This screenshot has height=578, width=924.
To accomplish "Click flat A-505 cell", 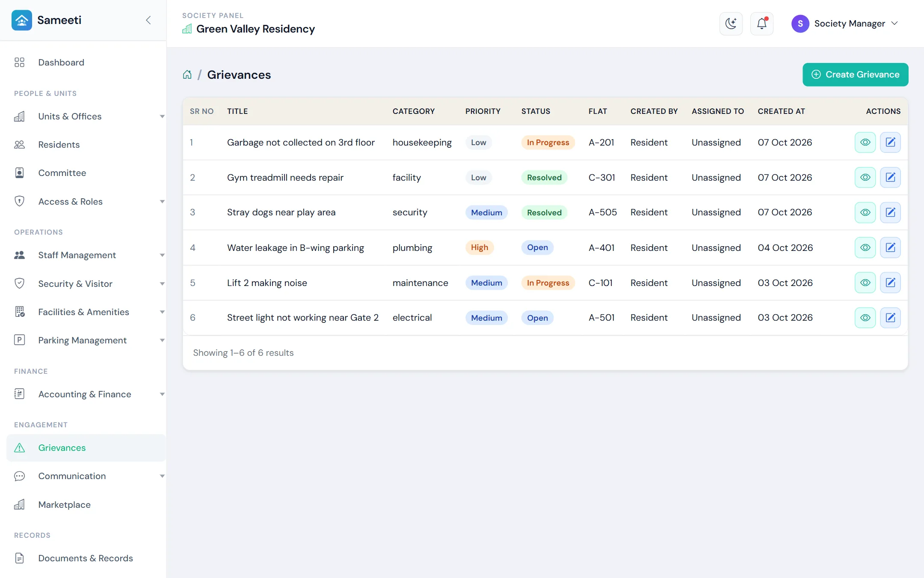I will [603, 212].
